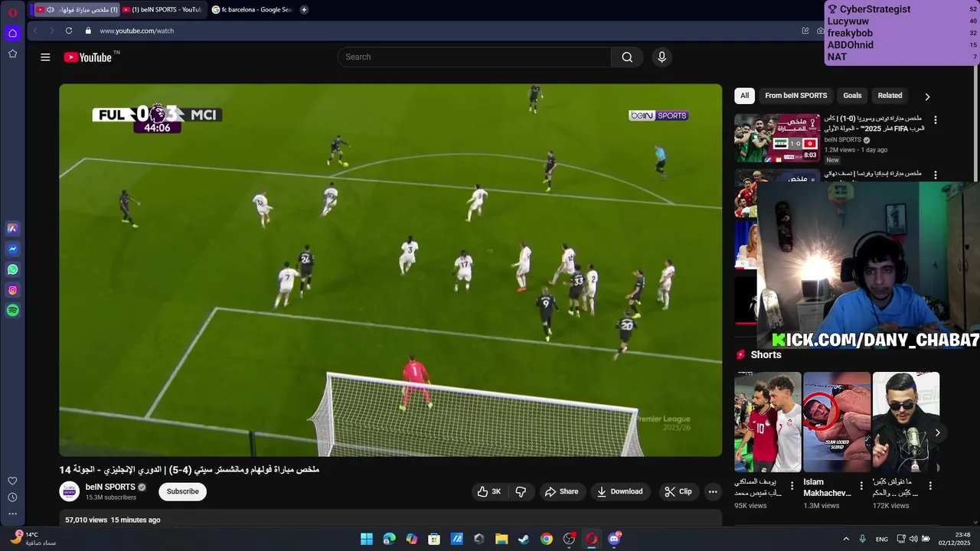This screenshot has width=980, height=551.
Task: Open options for the first recommended video
Action: [935, 120]
